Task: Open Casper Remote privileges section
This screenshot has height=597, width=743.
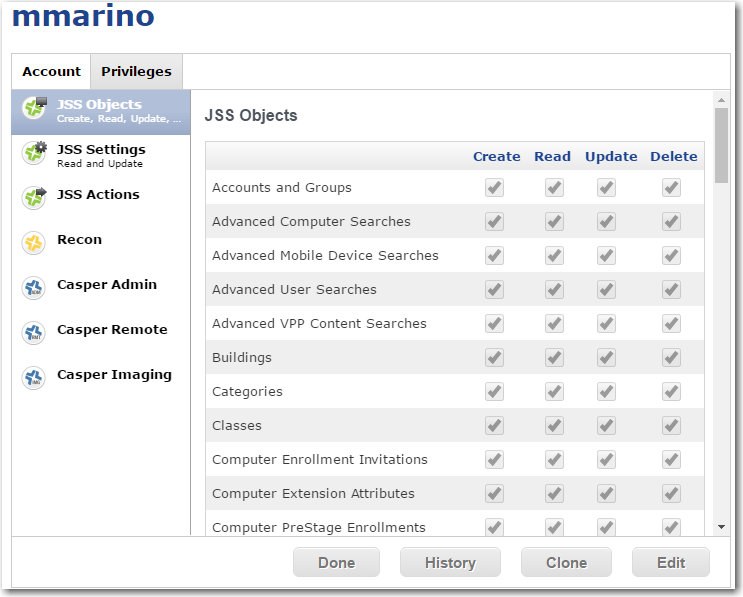Action: click(x=101, y=333)
